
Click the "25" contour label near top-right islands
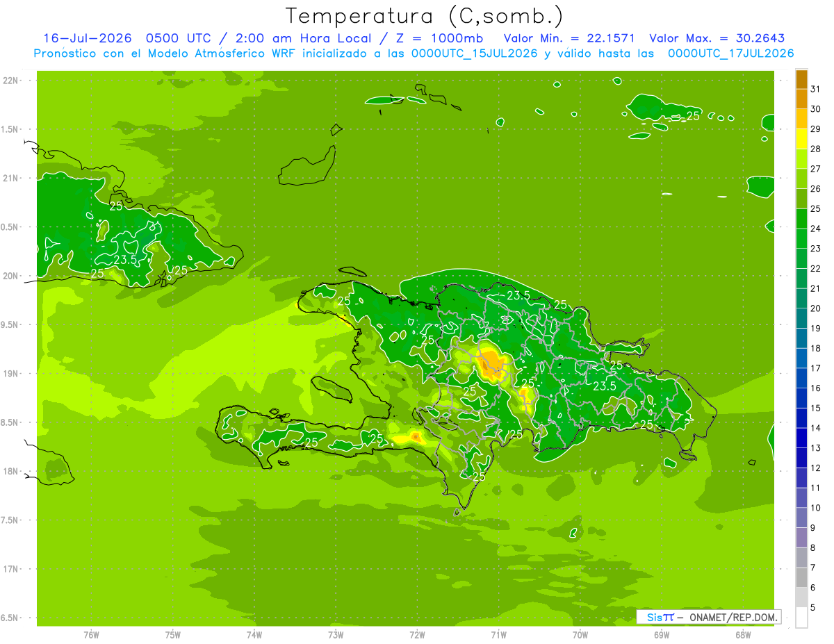[x=693, y=116]
